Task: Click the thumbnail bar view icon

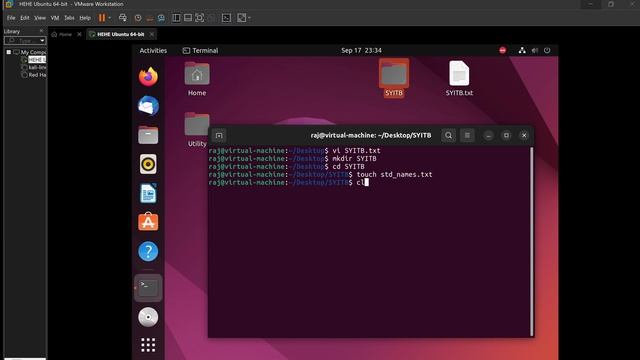Action: (188, 18)
